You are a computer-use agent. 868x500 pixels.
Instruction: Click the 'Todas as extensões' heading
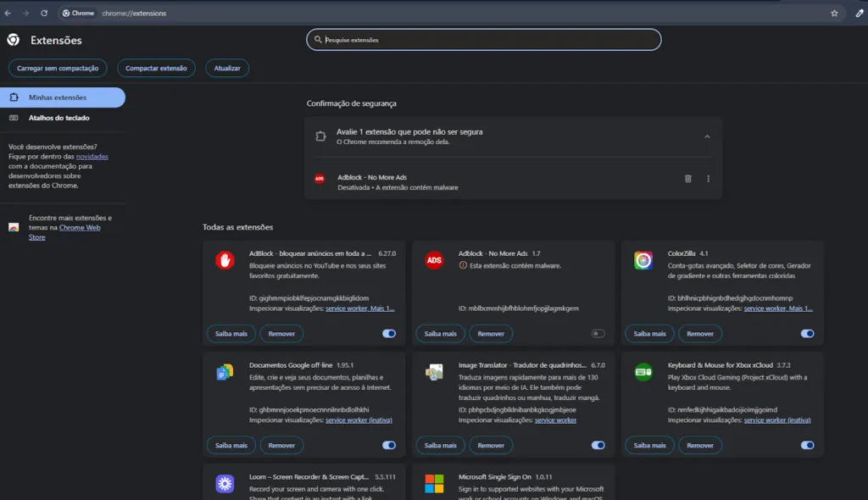click(x=237, y=227)
